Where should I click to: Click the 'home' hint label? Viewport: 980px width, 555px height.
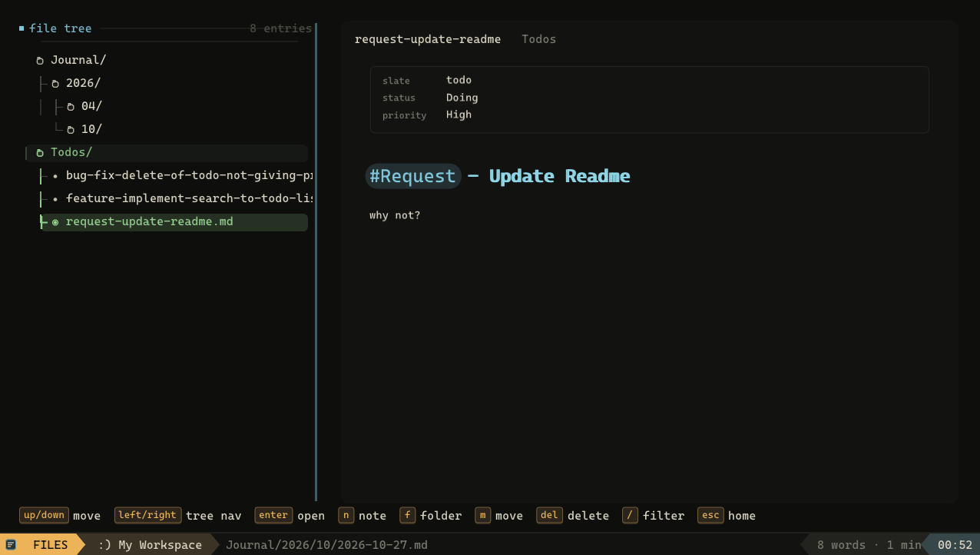pos(742,516)
